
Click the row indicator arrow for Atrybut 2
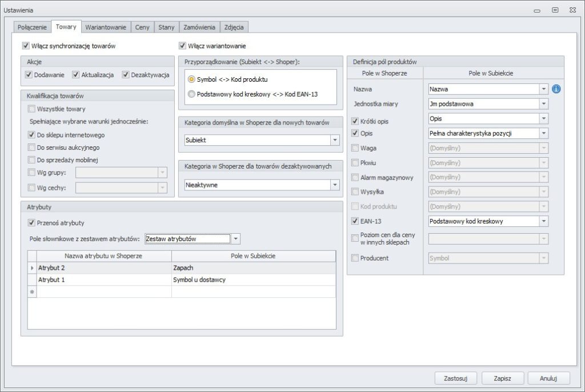[x=32, y=267]
